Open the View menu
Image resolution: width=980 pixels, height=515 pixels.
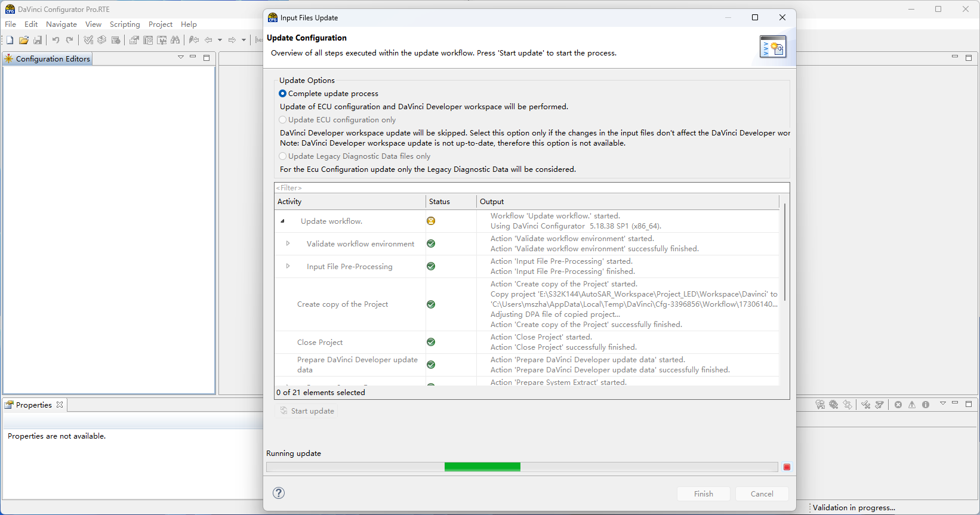93,24
